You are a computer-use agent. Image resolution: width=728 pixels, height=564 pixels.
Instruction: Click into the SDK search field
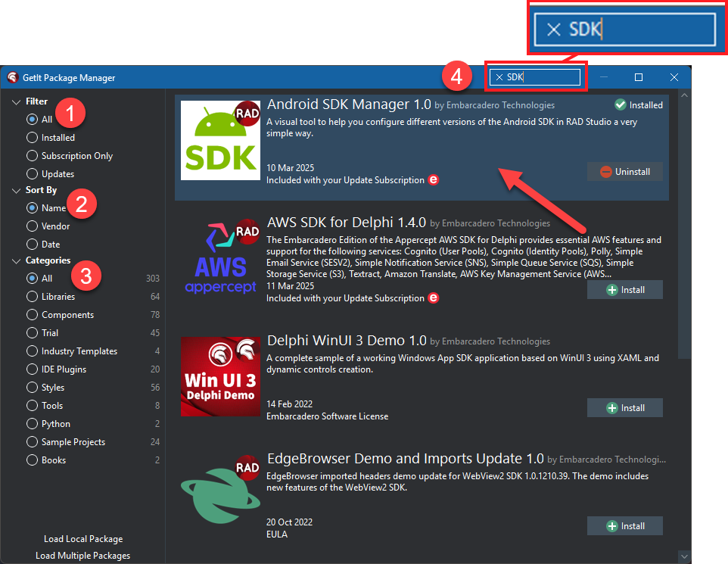click(535, 77)
